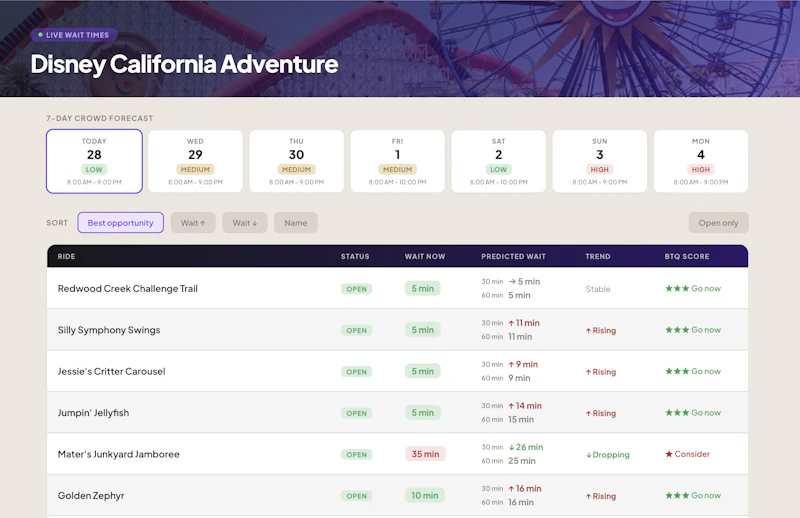
Task: Select the Today 28 forecast card
Action: pyautogui.click(x=94, y=161)
